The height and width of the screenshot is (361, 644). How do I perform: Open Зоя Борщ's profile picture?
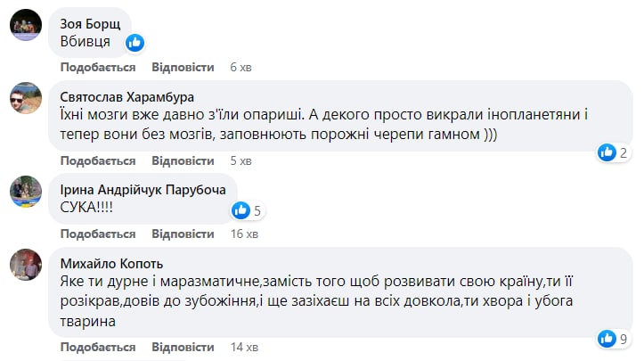pos(25,25)
